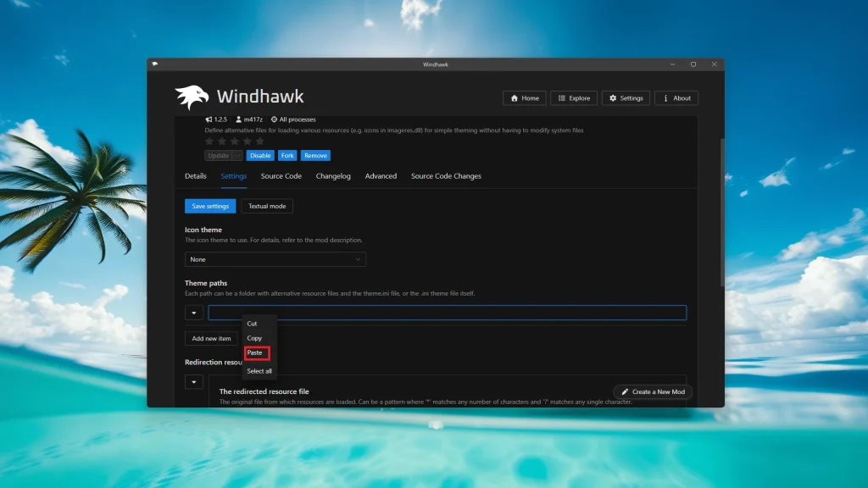Click the mod version megaphone icon

[209, 119]
